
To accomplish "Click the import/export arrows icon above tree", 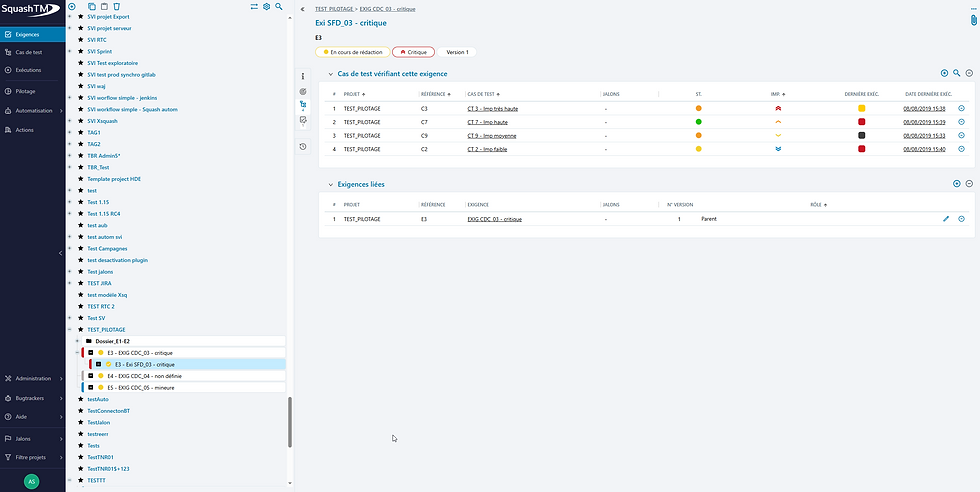I will tap(254, 6).
